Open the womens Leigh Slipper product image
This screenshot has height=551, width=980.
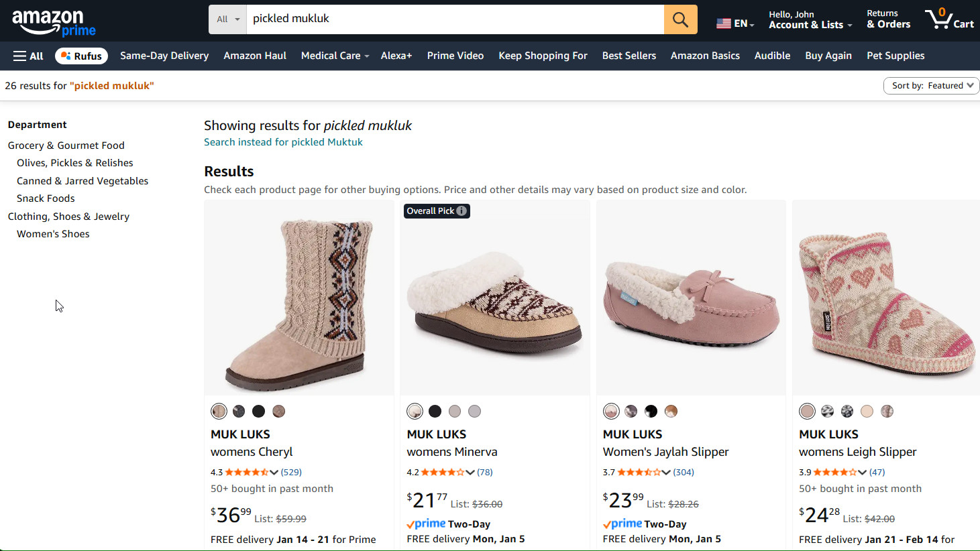click(885, 298)
